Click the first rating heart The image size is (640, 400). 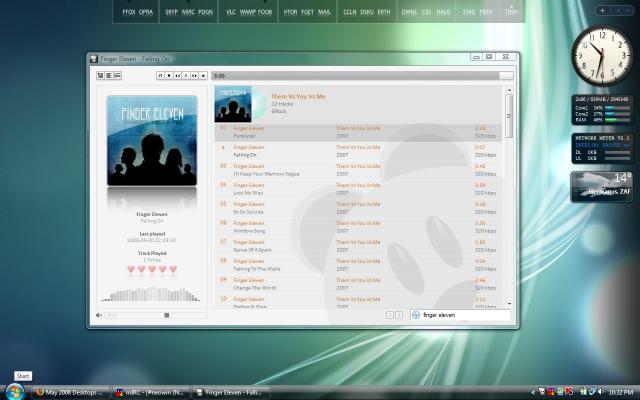(x=131, y=269)
